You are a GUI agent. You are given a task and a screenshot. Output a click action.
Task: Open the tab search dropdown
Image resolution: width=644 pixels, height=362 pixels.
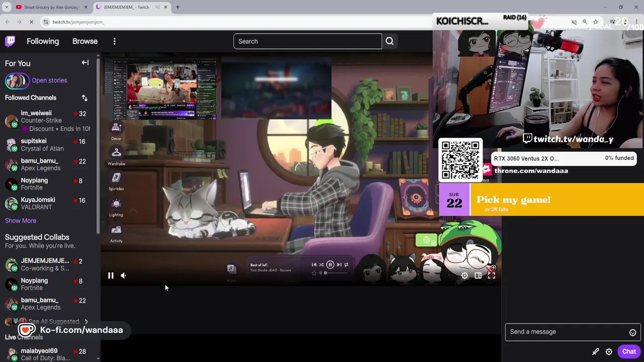pos(7,7)
